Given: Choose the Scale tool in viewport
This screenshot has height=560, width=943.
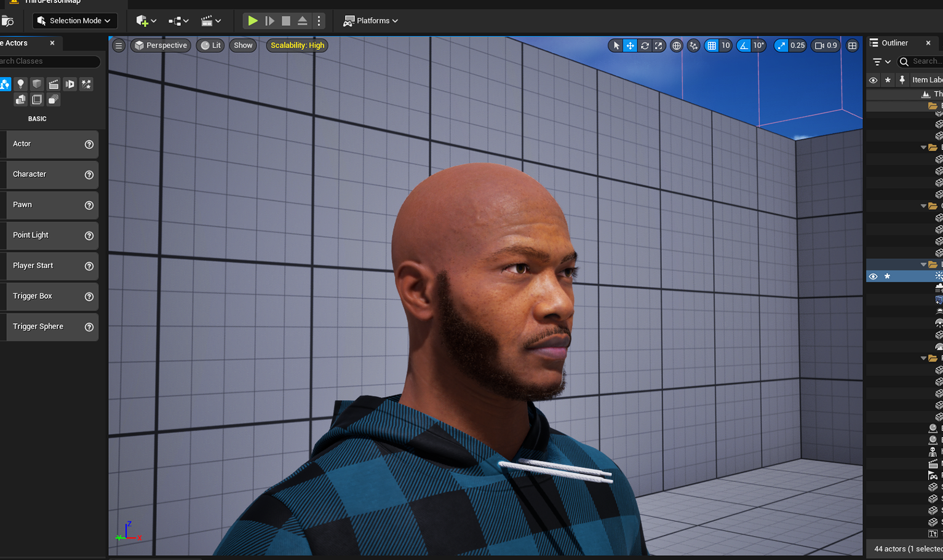Looking at the screenshot, I should (x=659, y=45).
